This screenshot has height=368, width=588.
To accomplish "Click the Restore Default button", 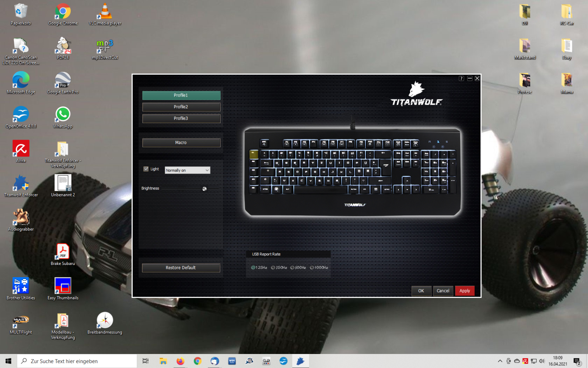I will pyautogui.click(x=181, y=267).
